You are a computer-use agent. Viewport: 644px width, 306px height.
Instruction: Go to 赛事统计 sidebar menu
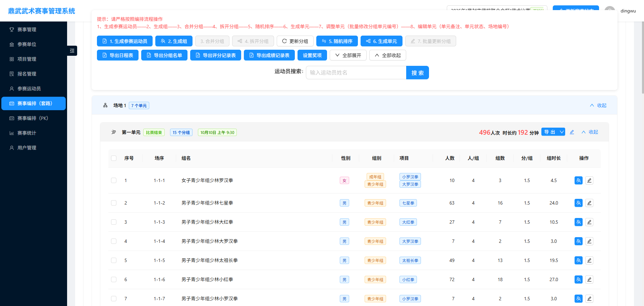tap(27, 133)
